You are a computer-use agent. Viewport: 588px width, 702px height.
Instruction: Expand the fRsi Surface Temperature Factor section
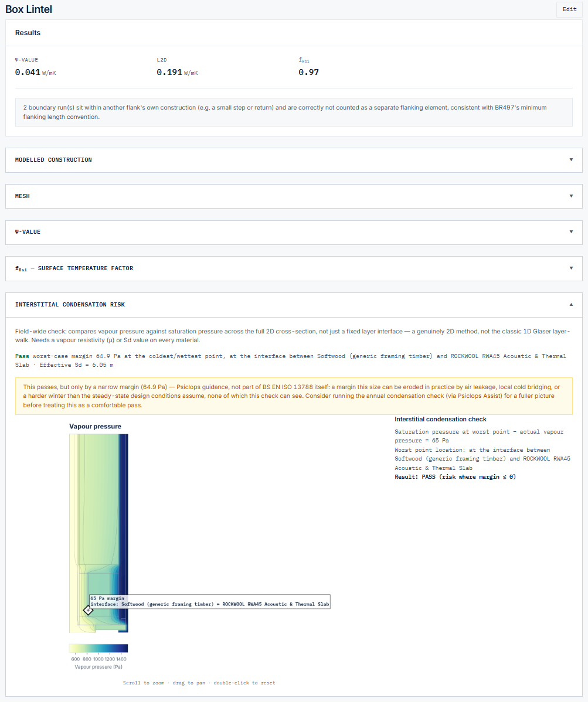(294, 268)
